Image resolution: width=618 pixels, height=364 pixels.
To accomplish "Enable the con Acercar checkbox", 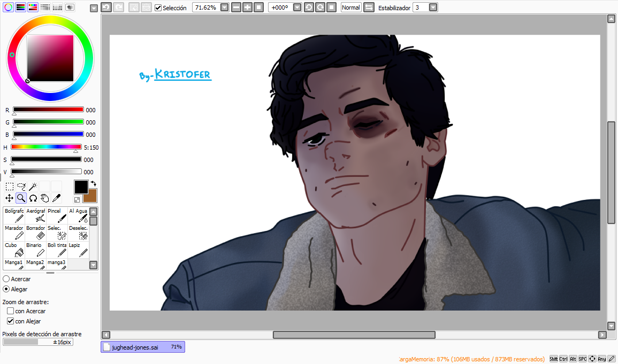I will point(11,311).
